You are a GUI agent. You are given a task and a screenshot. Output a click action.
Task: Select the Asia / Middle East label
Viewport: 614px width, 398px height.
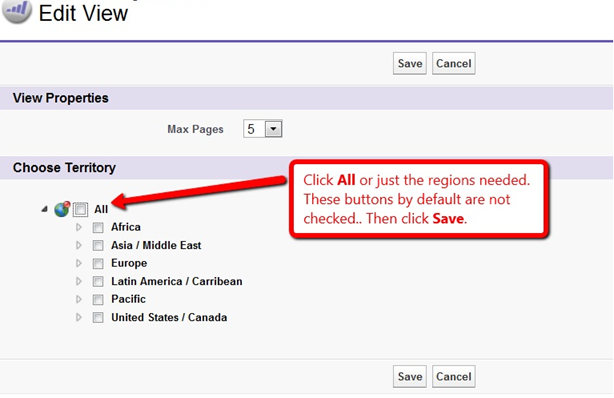(156, 245)
